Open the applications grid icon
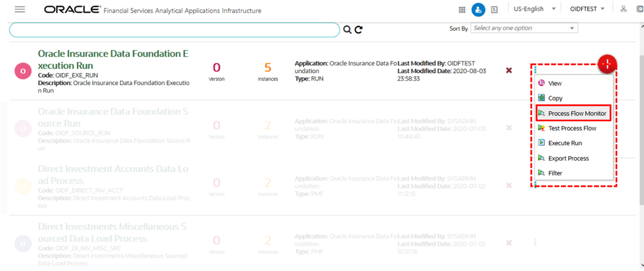 (462, 9)
